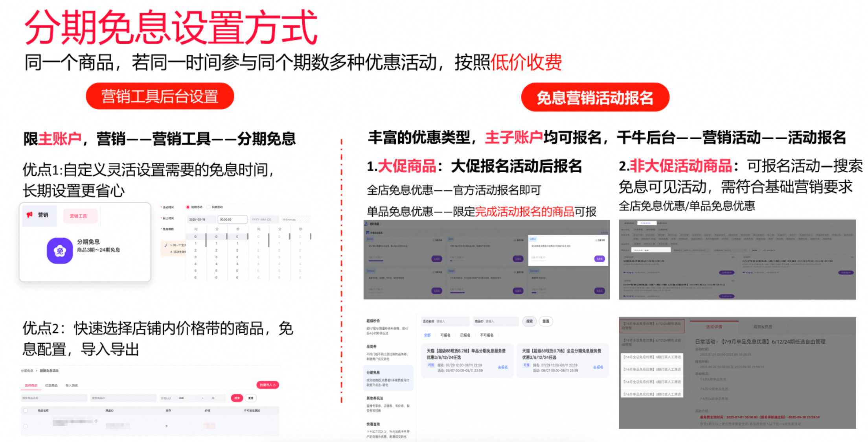Select hour 0 in the start time picker
This screenshot has height=442, width=868.
pyautogui.click(x=195, y=237)
